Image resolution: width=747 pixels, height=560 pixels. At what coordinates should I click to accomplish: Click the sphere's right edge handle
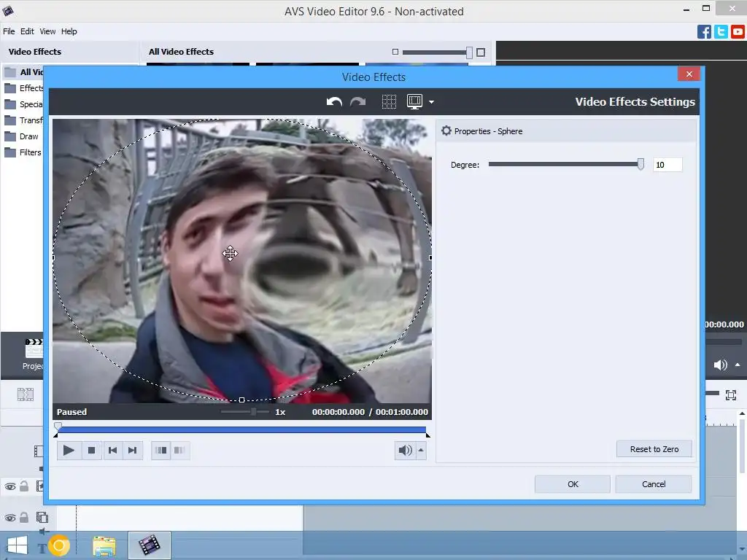point(430,257)
